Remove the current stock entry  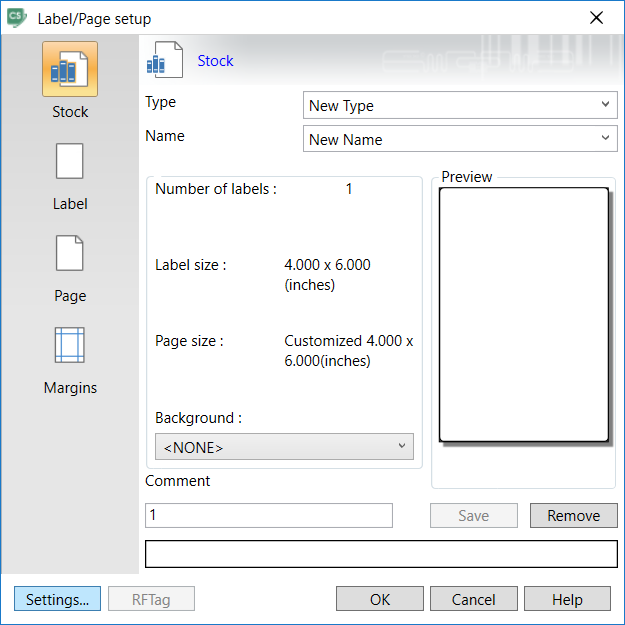click(x=573, y=515)
